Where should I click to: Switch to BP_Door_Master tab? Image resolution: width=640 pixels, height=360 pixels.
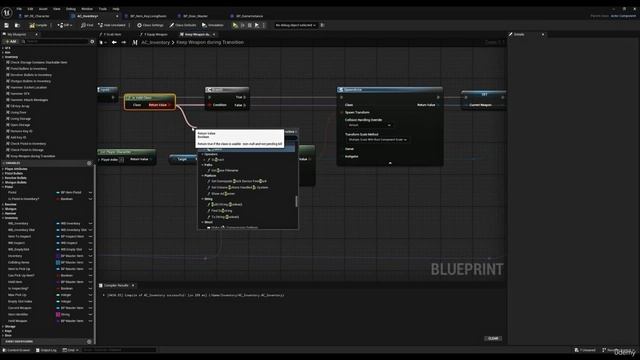[195, 16]
